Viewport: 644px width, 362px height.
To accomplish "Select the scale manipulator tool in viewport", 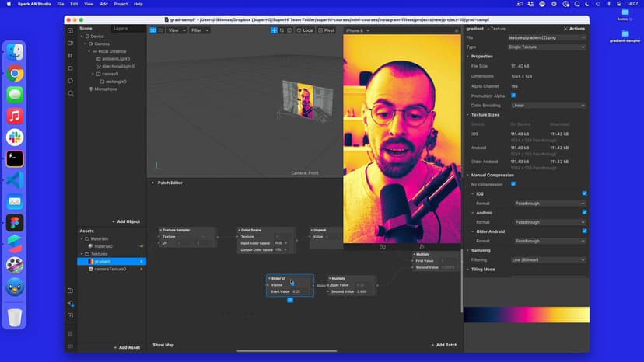I will [289, 30].
